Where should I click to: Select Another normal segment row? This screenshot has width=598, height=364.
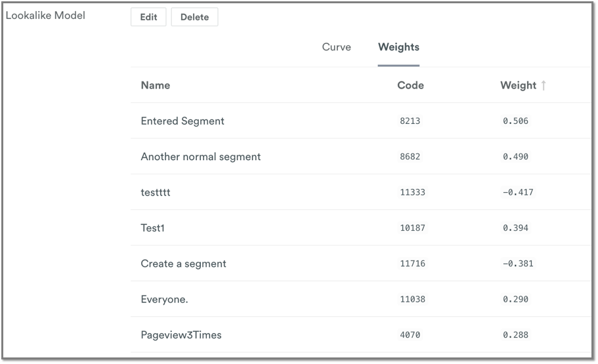point(360,157)
